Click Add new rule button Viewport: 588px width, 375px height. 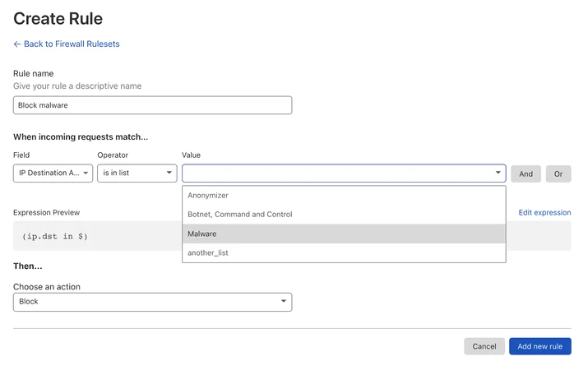tap(540, 346)
